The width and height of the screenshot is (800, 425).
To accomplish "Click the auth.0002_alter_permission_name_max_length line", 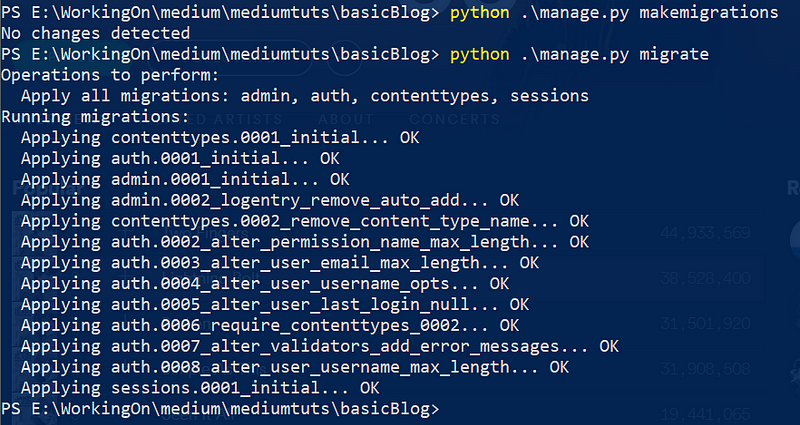I will (305, 242).
